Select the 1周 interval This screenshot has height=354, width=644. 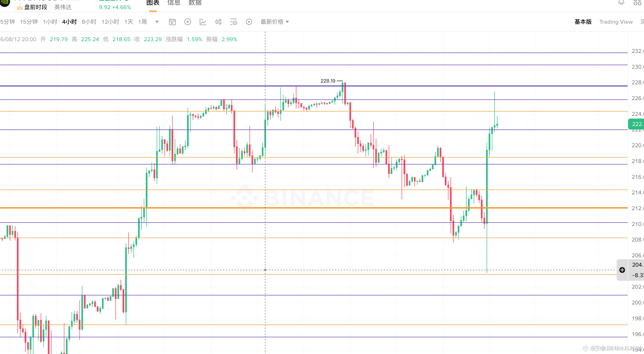[x=142, y=22]
